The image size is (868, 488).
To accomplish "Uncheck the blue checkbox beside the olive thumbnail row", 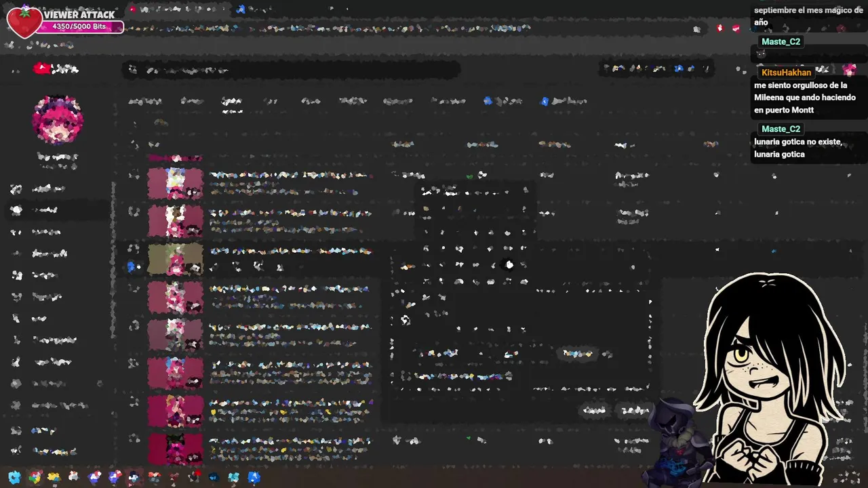I will click(x=132, y=267).
